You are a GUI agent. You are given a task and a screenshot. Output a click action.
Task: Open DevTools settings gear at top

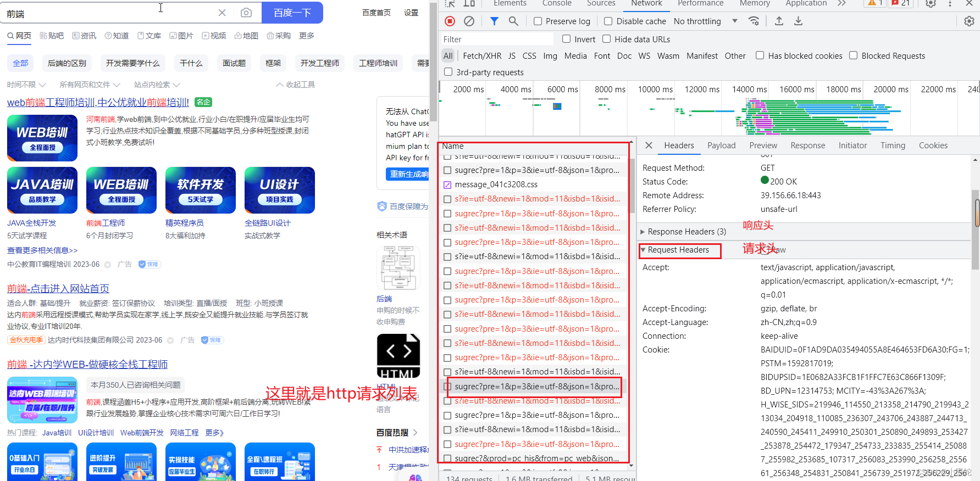click(931, 3)
